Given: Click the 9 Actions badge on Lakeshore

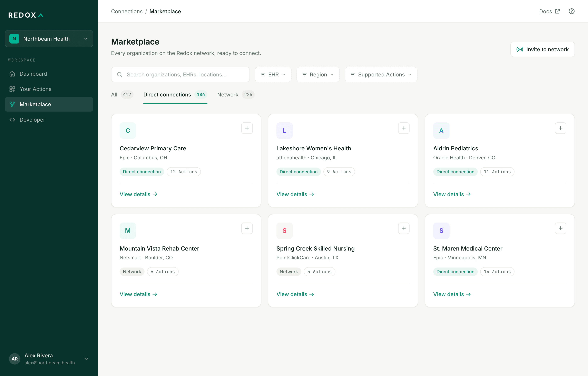Looking at the screenshot, I should 339,172.
